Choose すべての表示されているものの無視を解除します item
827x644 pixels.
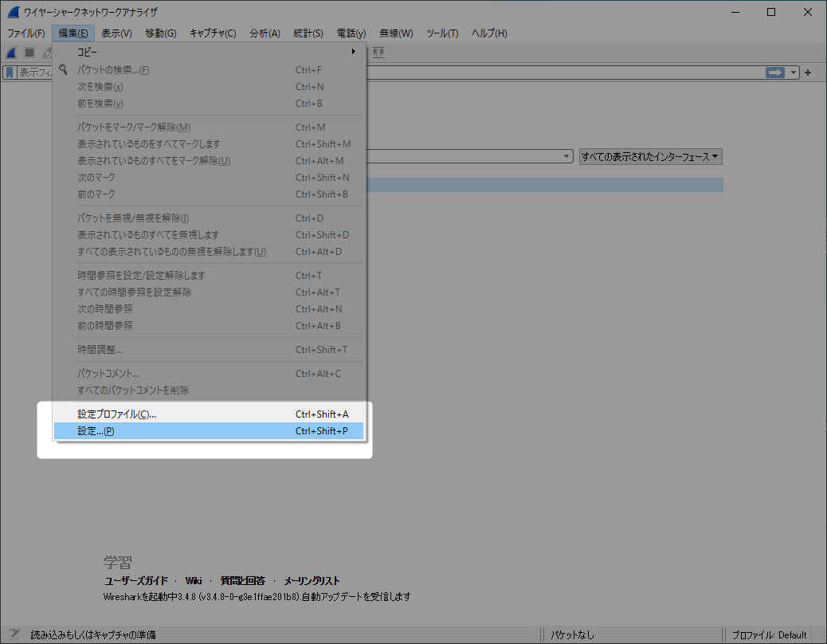point(208,252)
